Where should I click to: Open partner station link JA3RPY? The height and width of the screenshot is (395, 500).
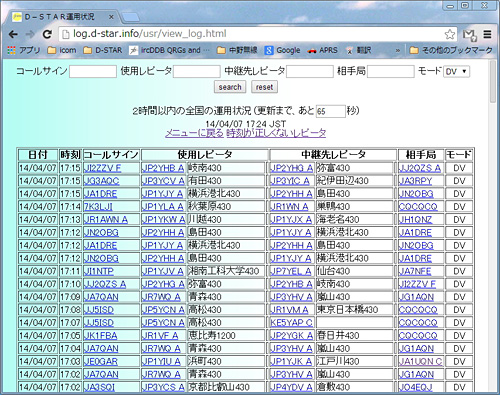[415, 181]
